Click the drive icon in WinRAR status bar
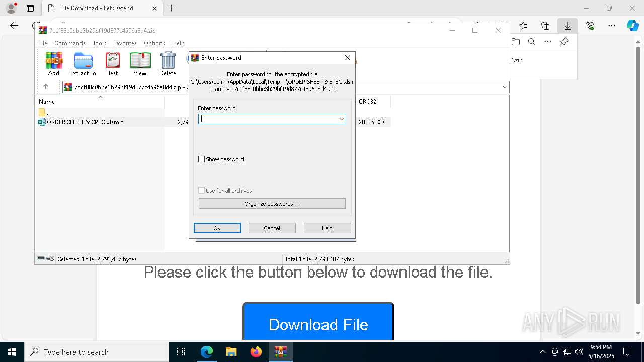 41,259
